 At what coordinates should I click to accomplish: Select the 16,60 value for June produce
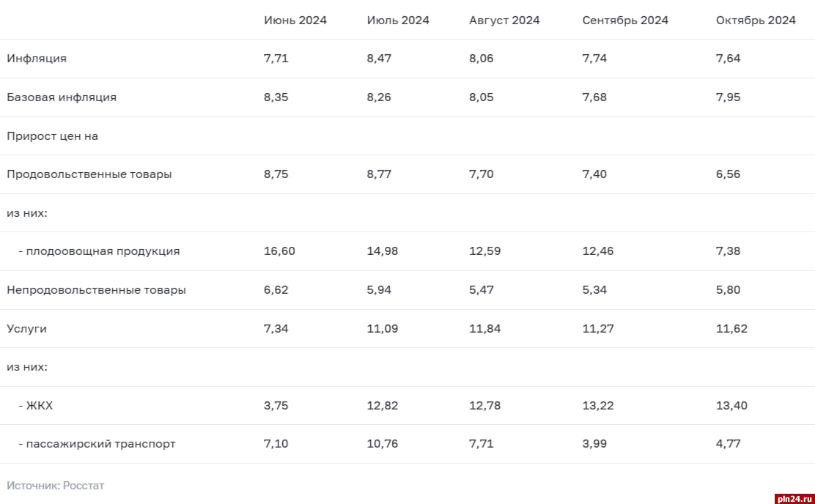tap(279, 251)
